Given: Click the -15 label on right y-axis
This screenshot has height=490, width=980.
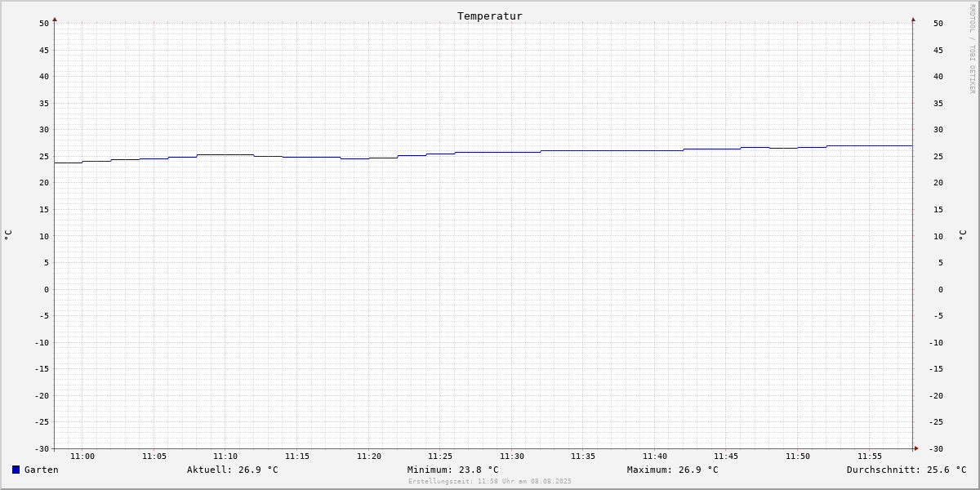Looking at the screenshot, I should (x=936, y=369).
